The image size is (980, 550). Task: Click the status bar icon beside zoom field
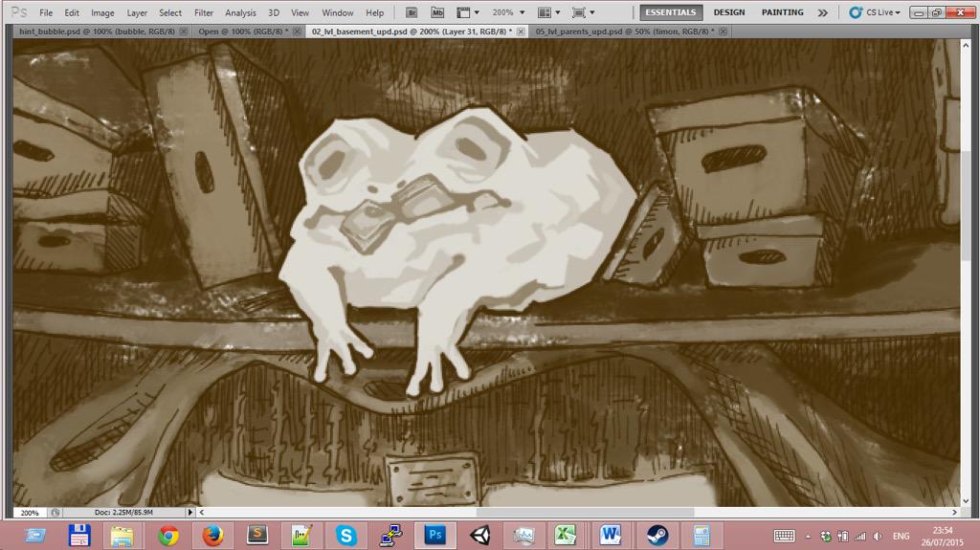click(55, 513)
